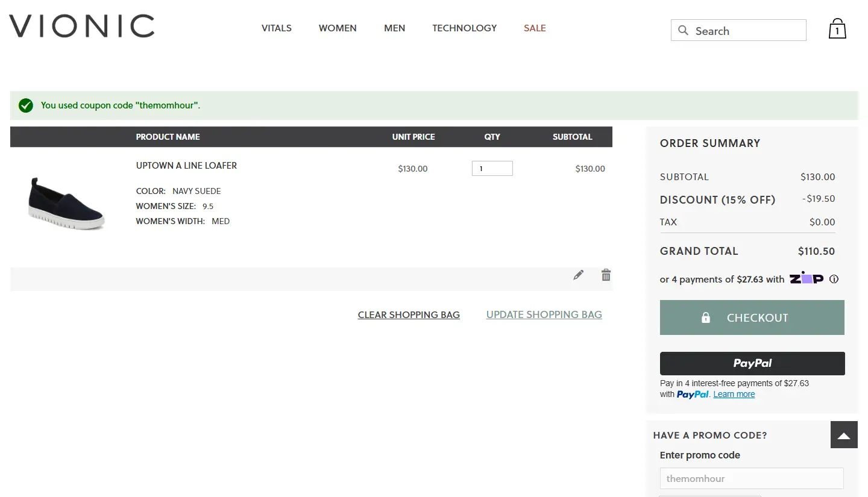Collapse the promo code section with the triangle

click(843, 434)
